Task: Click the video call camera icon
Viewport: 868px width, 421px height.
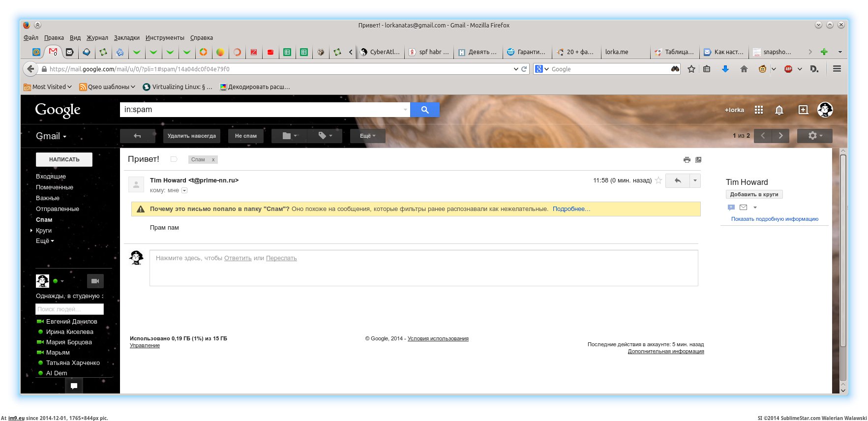Action: pos(95,281)
